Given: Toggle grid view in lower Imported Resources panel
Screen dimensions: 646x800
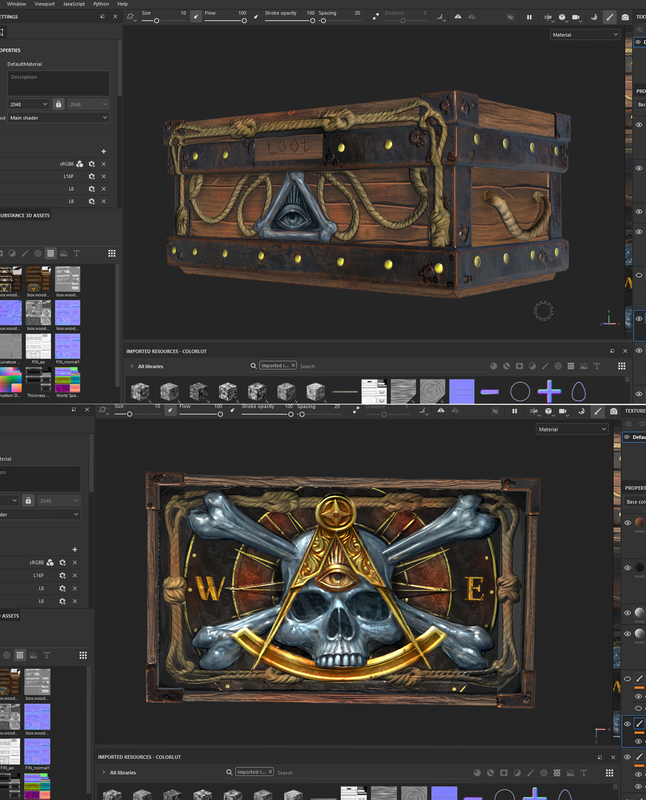Looking at the screenshot, I should (x=609, y=772).
